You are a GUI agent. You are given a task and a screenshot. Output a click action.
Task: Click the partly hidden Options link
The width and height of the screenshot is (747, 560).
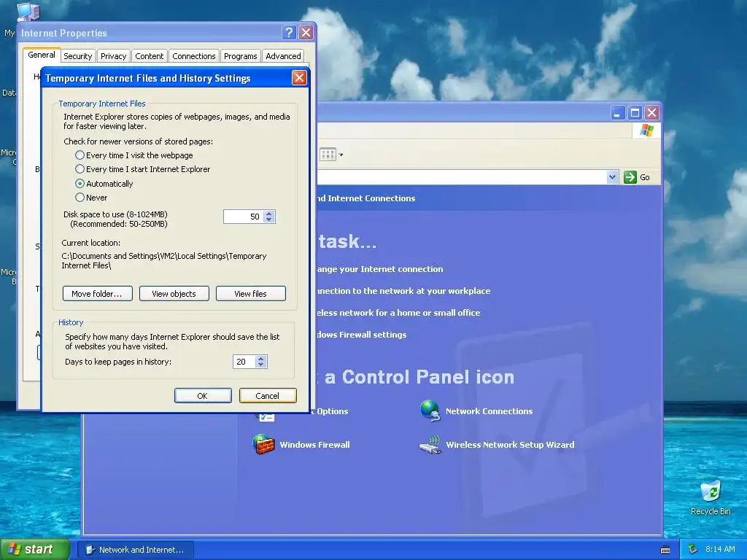pyautogui.click(x=333, y=411)
